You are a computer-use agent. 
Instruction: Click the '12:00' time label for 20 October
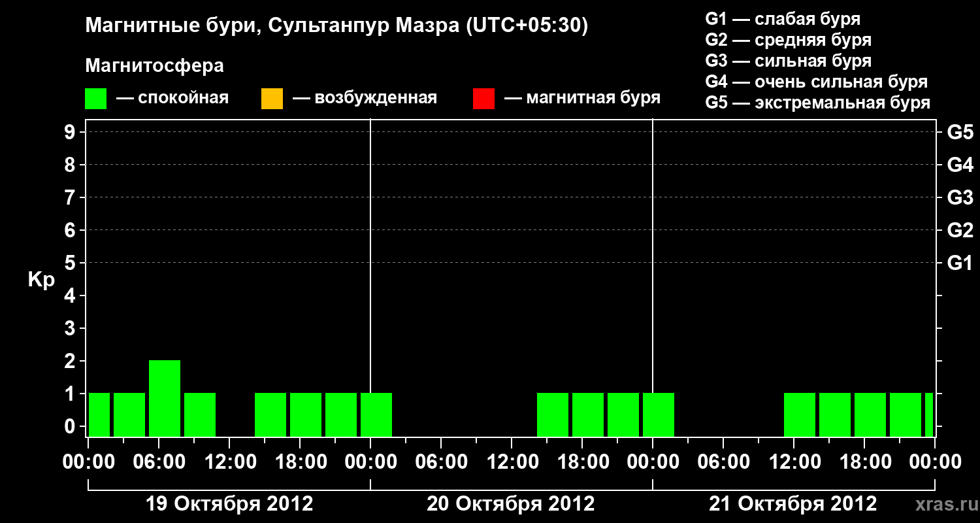pos(512,462)
